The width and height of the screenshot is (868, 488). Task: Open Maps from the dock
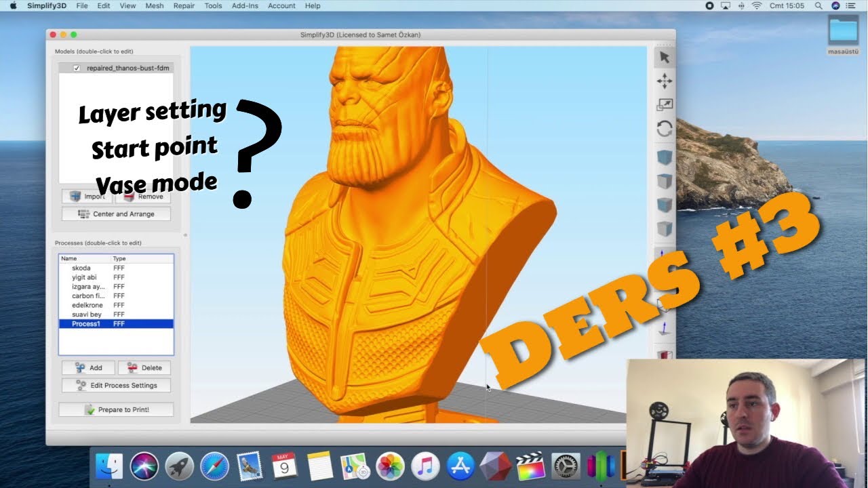point(355,466)
